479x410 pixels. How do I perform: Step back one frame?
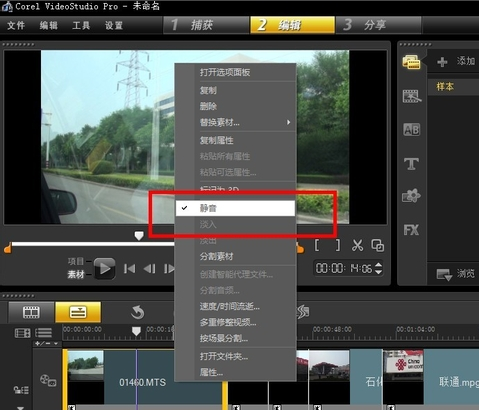click(x=149, y=268)
